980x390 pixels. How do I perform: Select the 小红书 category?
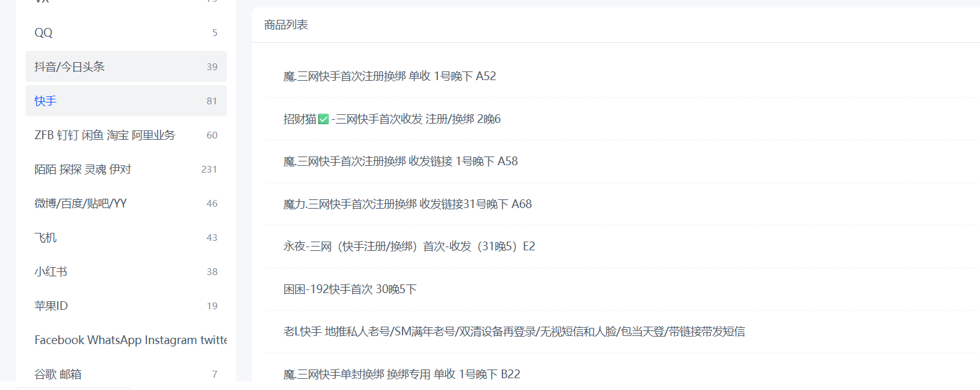pyautogui.click(x=126, y=271)
